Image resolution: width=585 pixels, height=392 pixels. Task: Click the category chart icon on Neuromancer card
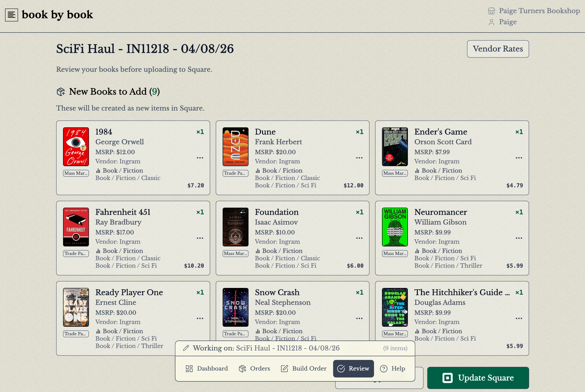417,251
